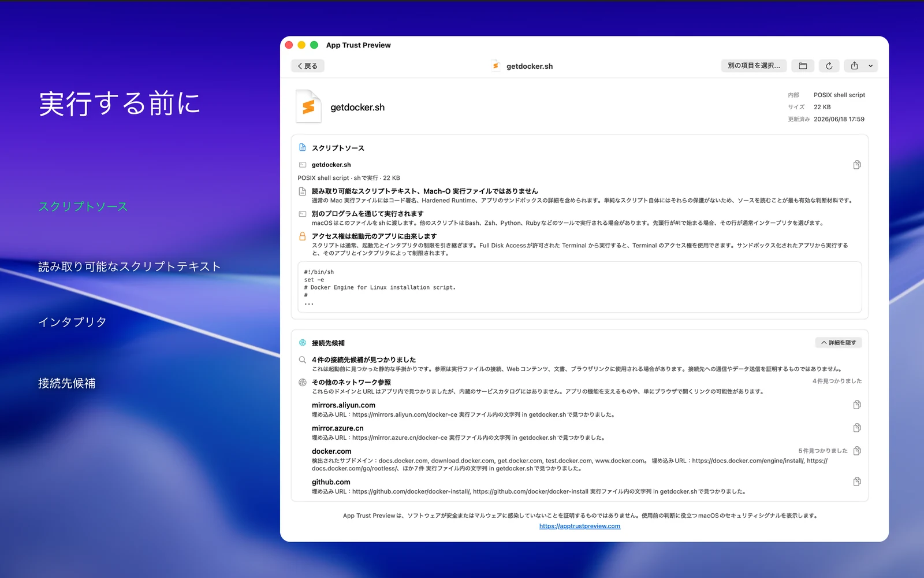Screen dimensions: 924x578
Task: Open the https://apptrustpreview.com link
Action: click(580, 526)
